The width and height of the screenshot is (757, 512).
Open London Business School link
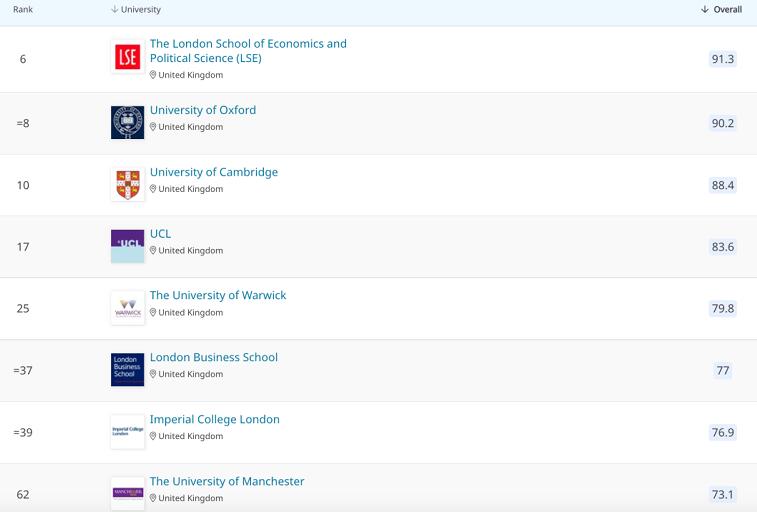click(x=214, y=357)
